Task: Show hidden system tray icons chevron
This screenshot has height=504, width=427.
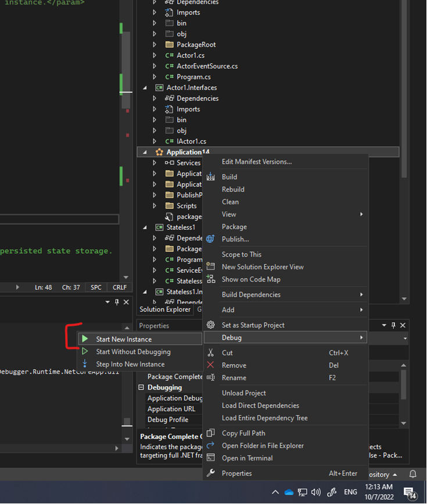Action: click(275, 492)
